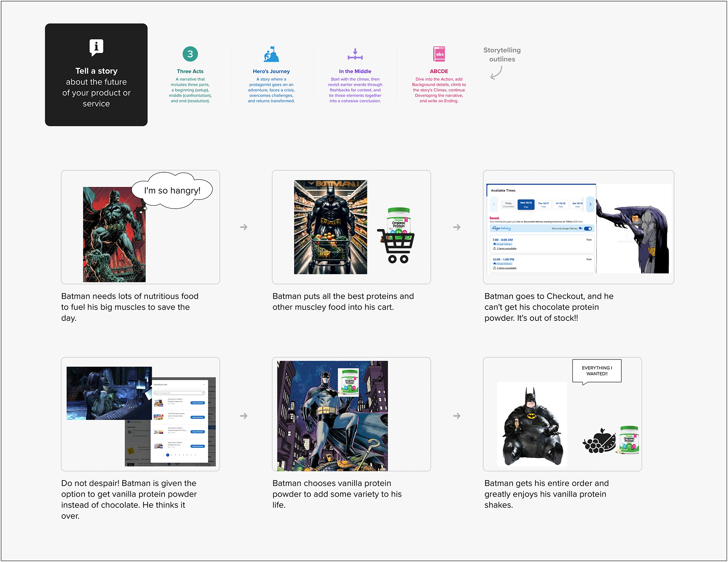Click Choose This Item for HOSTESS Baby Bundts

point(198,417)
